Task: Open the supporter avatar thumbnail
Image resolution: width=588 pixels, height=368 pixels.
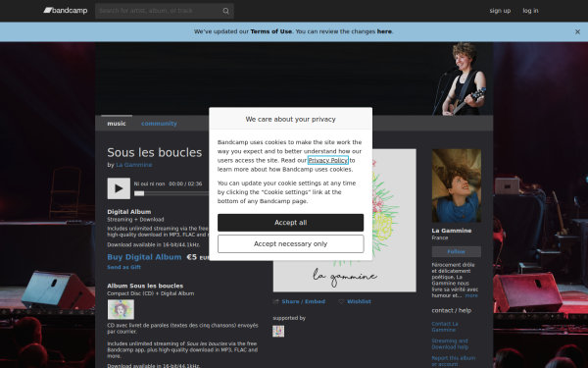Action: [278, 332]
